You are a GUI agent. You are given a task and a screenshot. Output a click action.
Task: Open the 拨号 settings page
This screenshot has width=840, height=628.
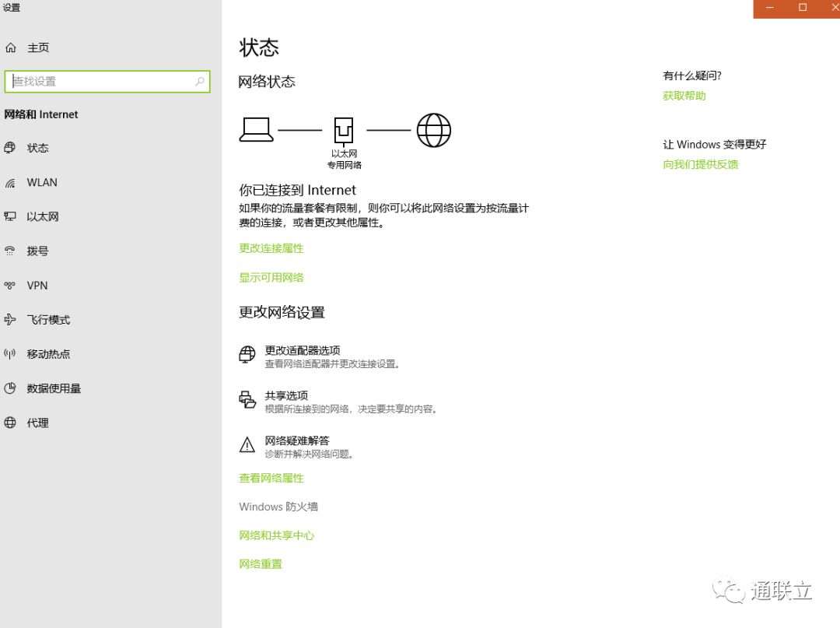(37, 251)
